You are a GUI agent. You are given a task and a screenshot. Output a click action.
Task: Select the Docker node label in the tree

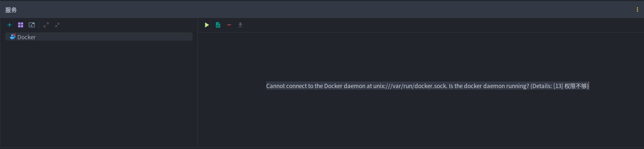(x=27, y=37)
